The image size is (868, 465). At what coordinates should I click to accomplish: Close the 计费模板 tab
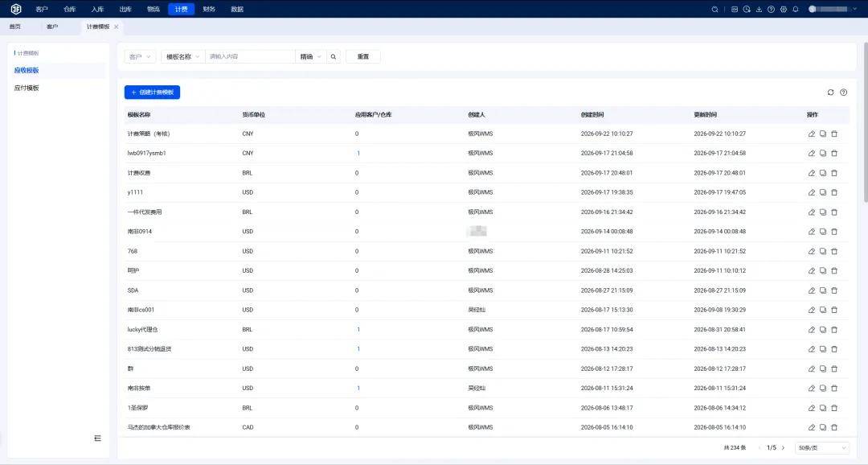(x=117, y=27)
